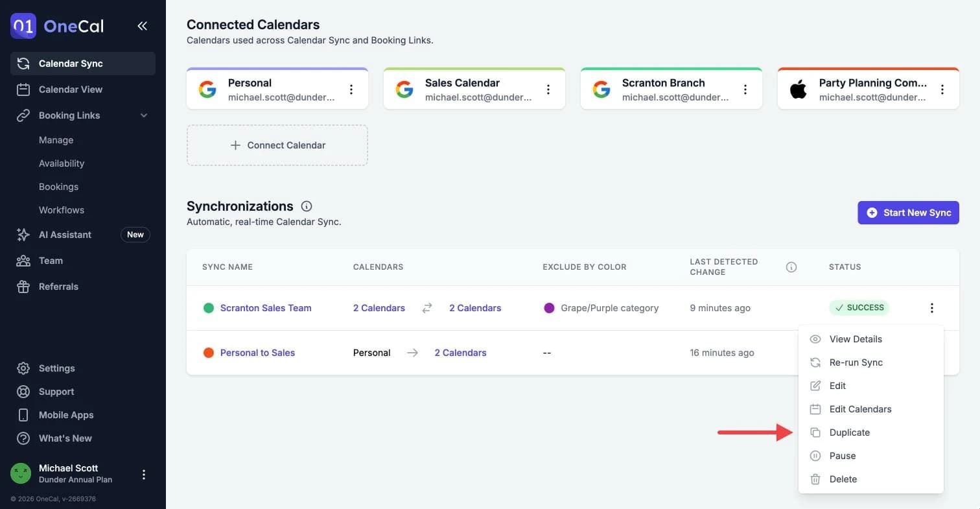Image resolution: width=980 pixels, height=509 pixels.
Task: Collapse the Booking Links section chevron
Action: [x=144, y=115]
